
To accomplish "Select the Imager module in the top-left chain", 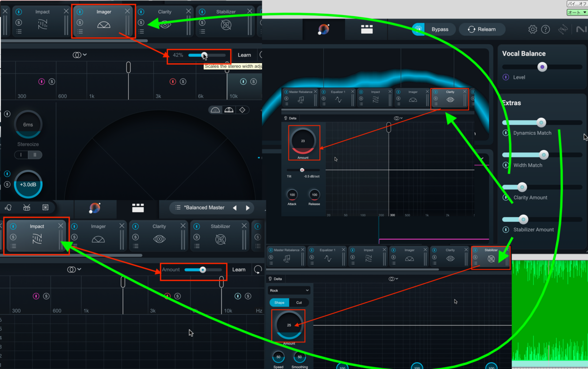I will pos(104,22).
